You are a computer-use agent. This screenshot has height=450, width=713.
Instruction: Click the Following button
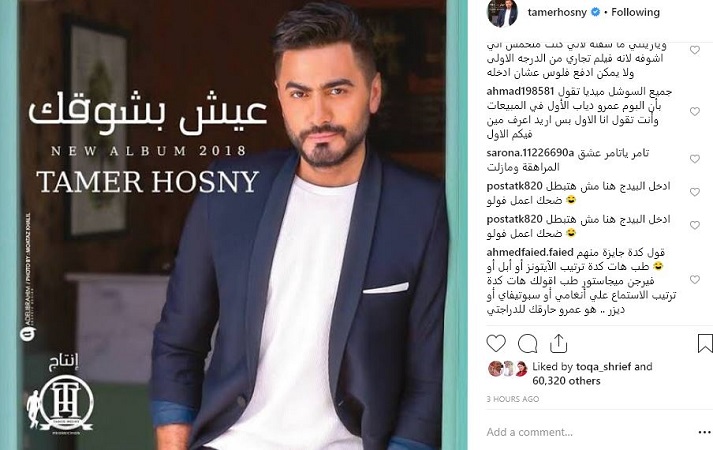tap(635, 12)
